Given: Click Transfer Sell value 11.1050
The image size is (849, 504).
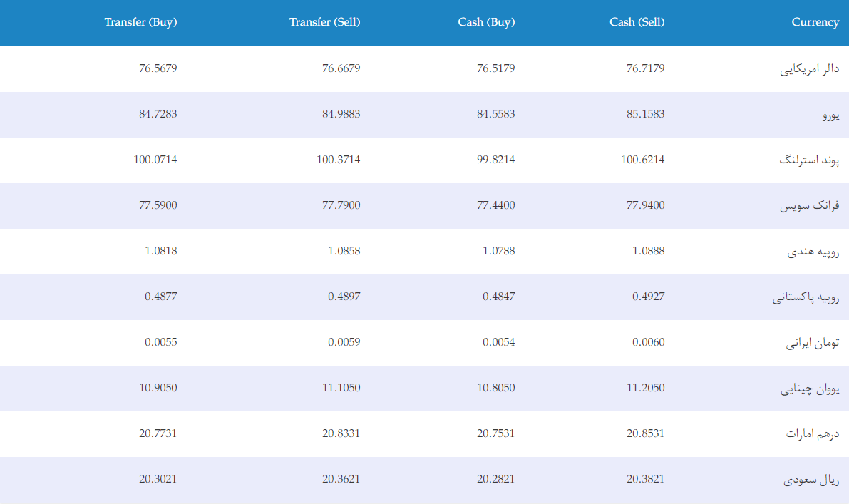Looking at the screenshot, I should pyautogui.click(x=341, y=388).
